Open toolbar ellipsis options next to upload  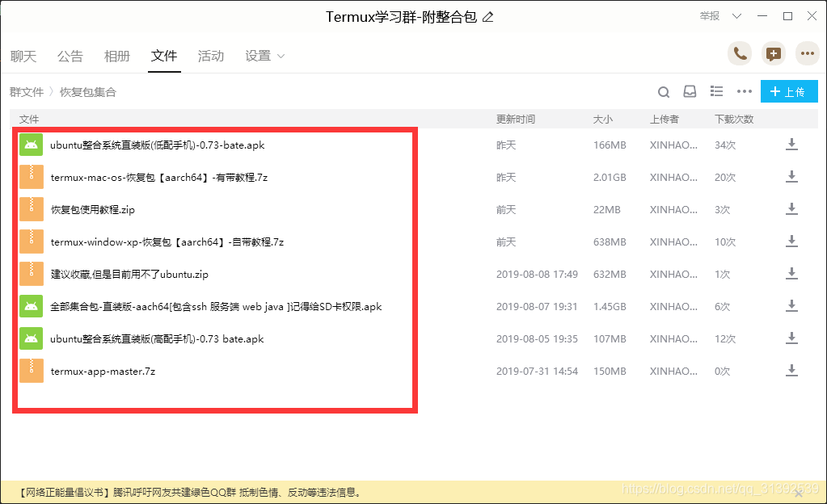(745, 91)
